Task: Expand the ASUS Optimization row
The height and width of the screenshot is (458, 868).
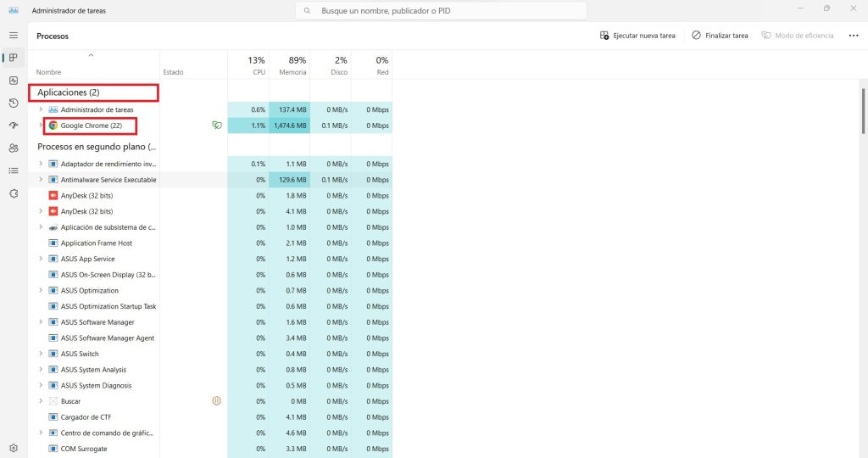Action: tap(41, 290)
